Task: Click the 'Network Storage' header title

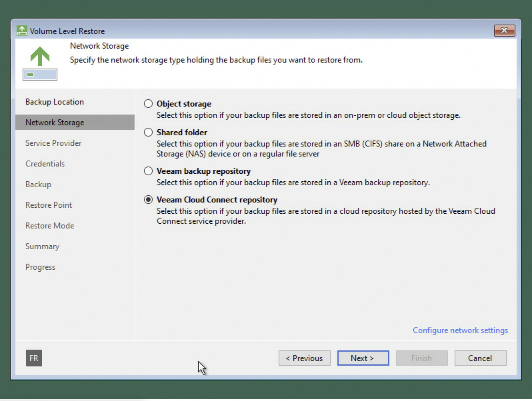Action: (99, 46)
